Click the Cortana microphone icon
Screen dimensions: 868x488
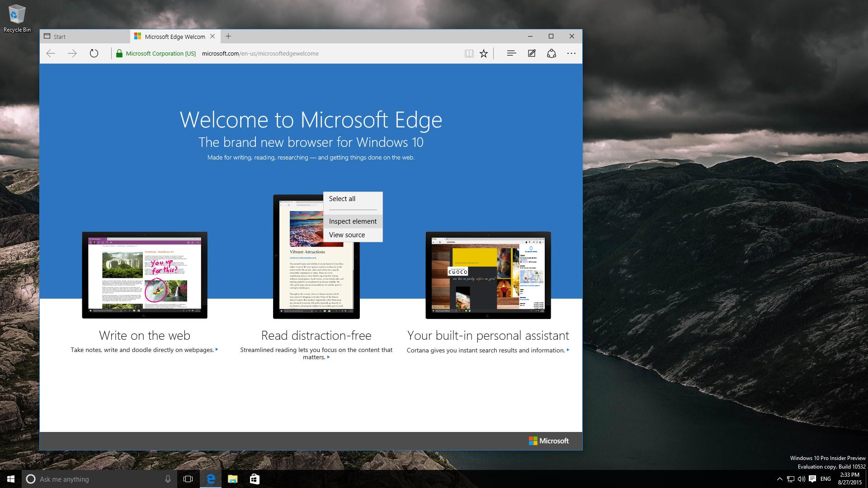coord(168,479)
